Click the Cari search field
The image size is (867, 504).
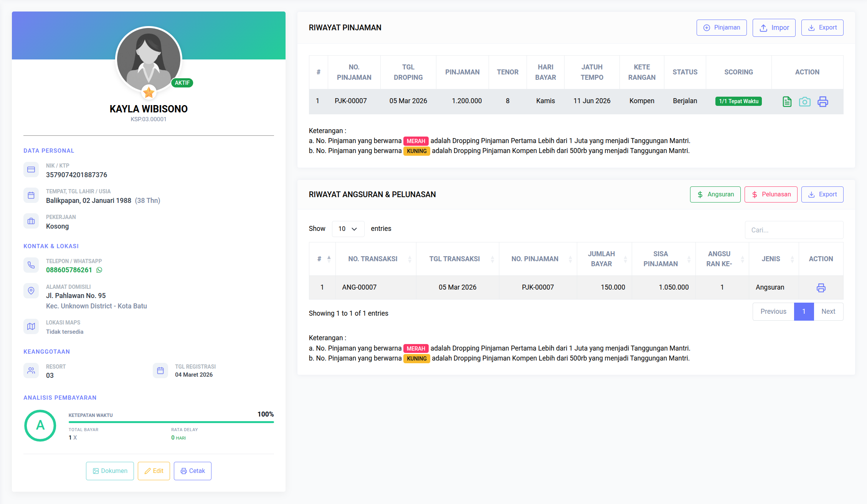tap(794, 230)
